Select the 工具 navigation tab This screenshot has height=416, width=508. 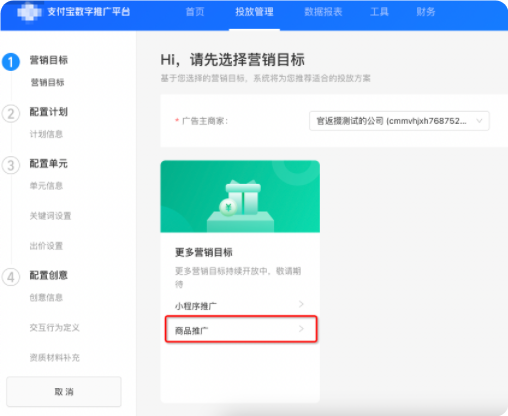pyautogui.click(x=379, y=12)
